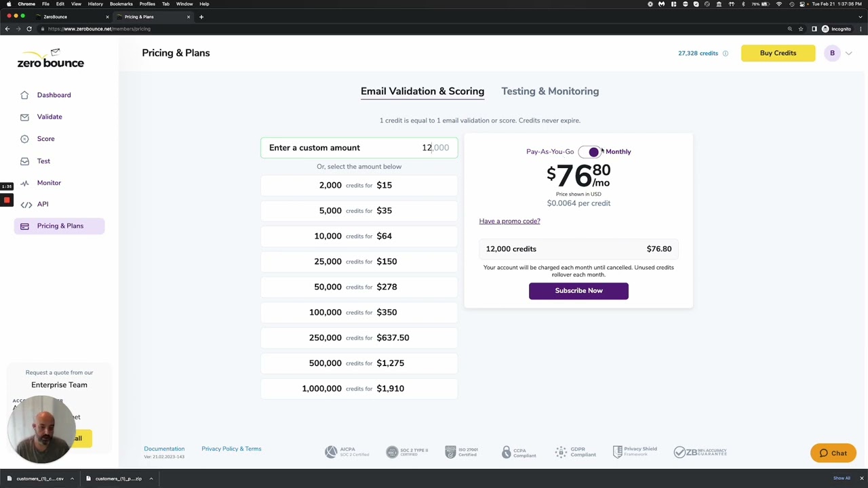Click the CCPA Compliant badge
Viewport: 868px width, 488px height.
click(519, 451)
